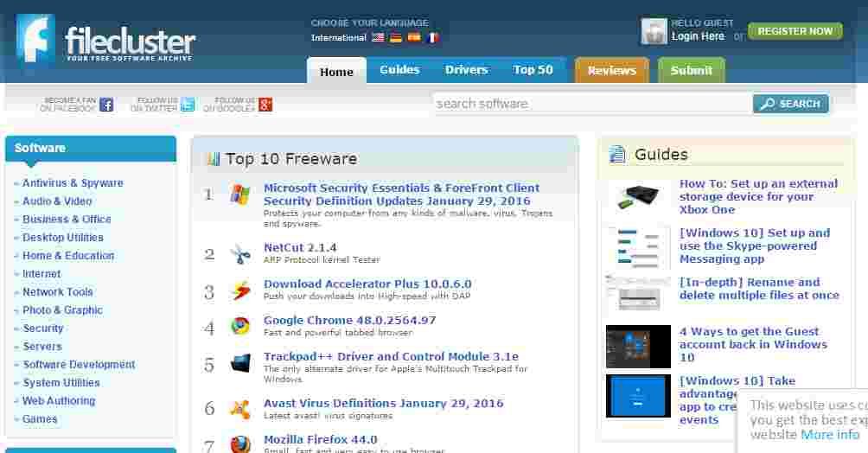
Task: Open Home & Education category
Action: point(68,256)
